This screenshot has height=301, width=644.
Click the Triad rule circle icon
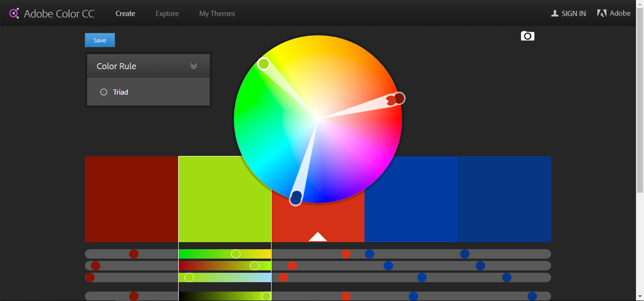pyautogui.click(x=103, y=92)
